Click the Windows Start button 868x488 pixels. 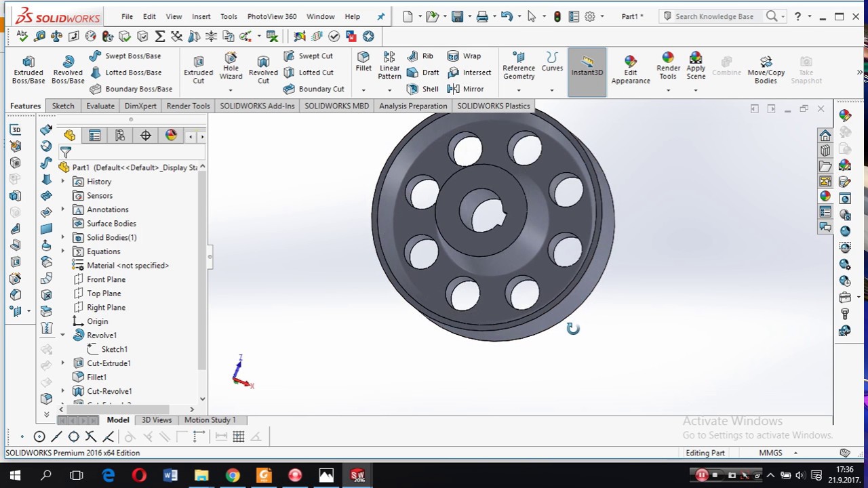(x=15, y=475)
